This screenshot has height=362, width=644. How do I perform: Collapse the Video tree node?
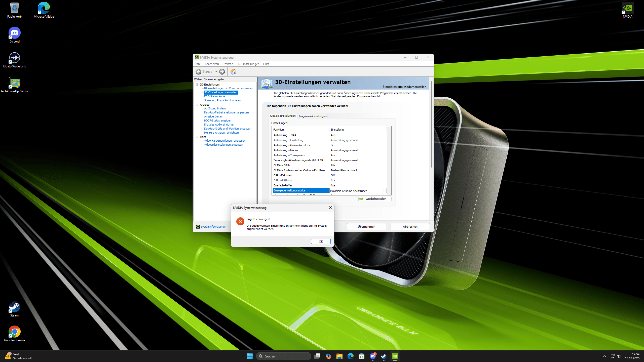(x=198, y=137)
